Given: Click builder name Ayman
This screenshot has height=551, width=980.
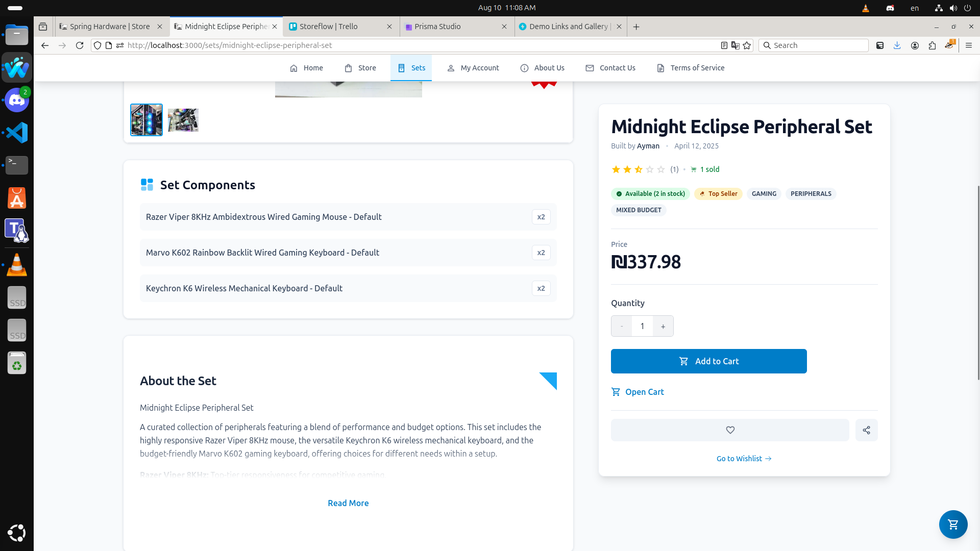Looking at the screenshot, I should [x=648, y=146].
